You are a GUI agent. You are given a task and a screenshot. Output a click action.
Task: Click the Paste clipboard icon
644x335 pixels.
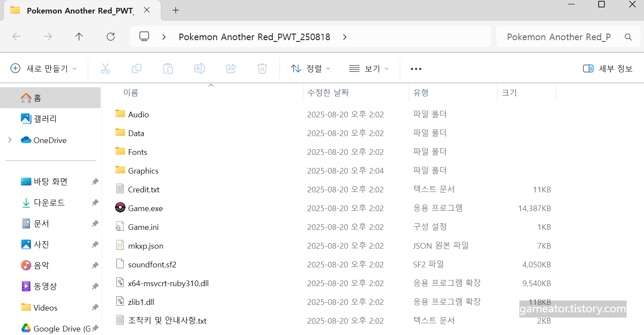tap(168, 68)
